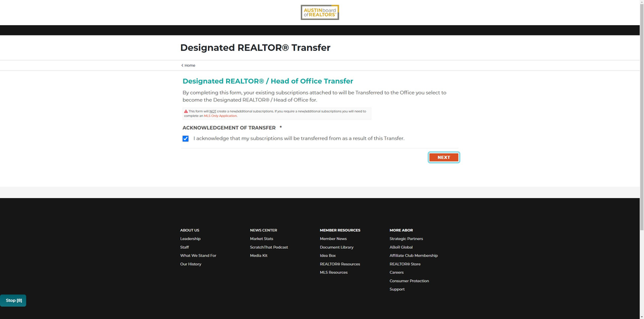The height and width of the screenshot is (319, 644).
Task: Open Market Stats in News Center
Action: pos(261,239)
